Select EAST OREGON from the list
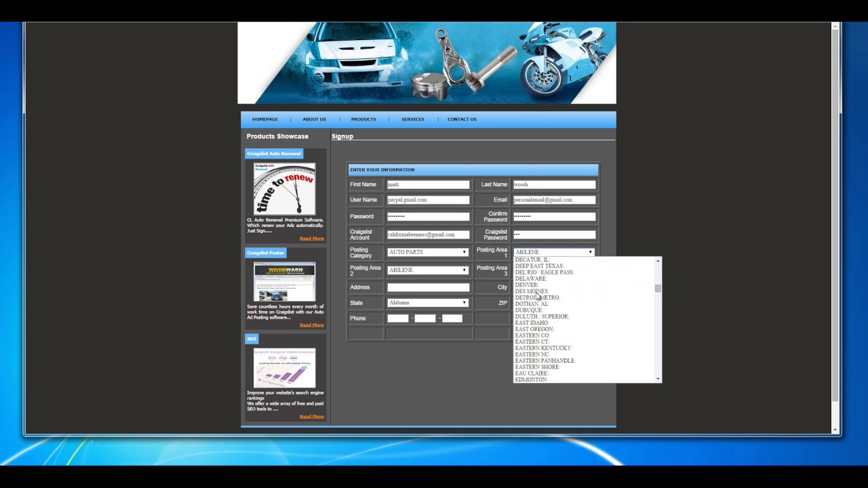Screen dimensions: 868x488 point(585,329)
